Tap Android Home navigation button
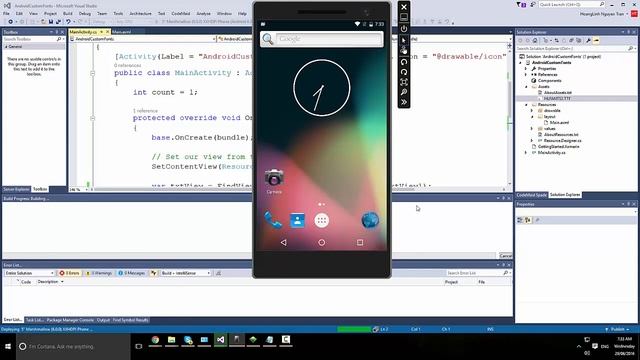Screen dimensions: 640x360 [x=322, y=242]
